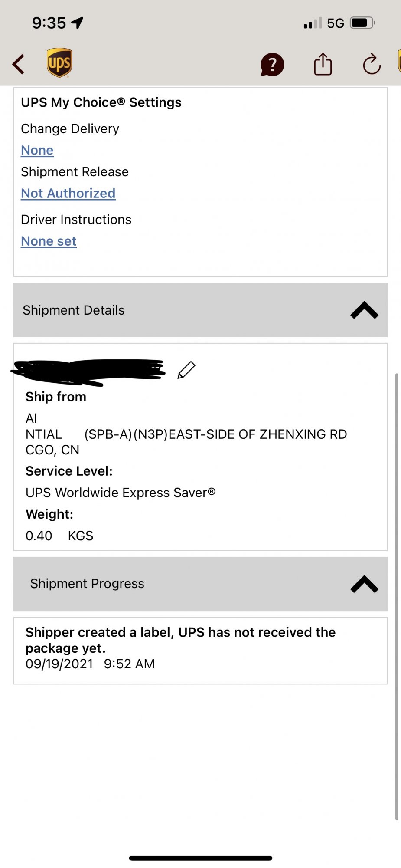Screen dimensions: 401x868
Task: Tap the location arrow next to the clock
Action: pos(78,23)
